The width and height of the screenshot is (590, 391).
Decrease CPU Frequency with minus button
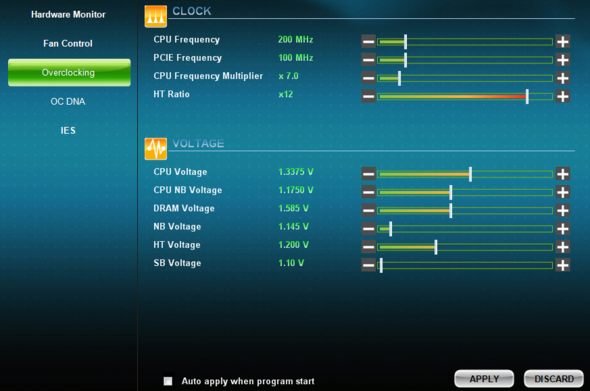tap(368, 41)
